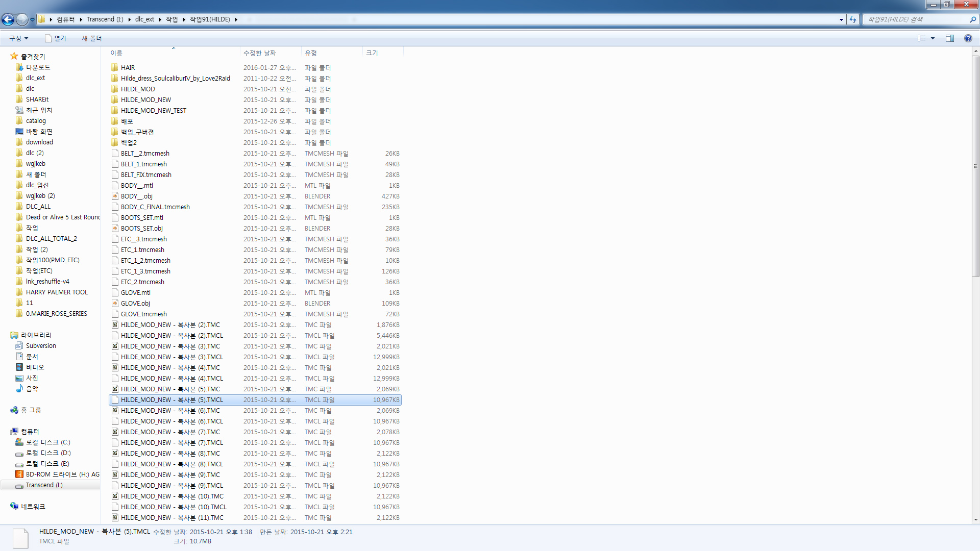Click the 새 폴더 new folder button
This screenshot has width=980, height=551.
click(x=92, y=38)
